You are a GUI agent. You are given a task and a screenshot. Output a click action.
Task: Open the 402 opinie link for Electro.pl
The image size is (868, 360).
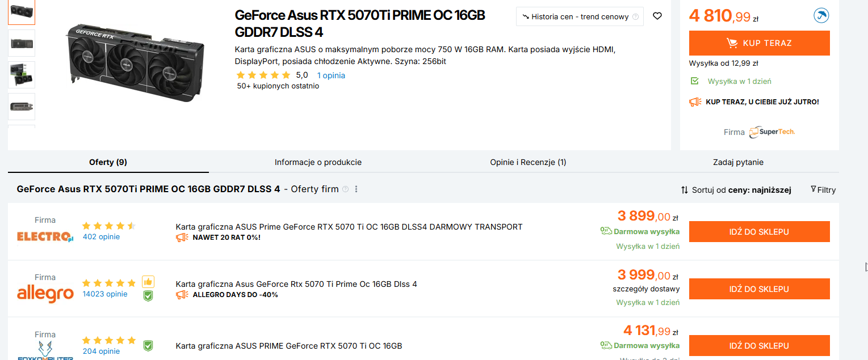[101, 237]
